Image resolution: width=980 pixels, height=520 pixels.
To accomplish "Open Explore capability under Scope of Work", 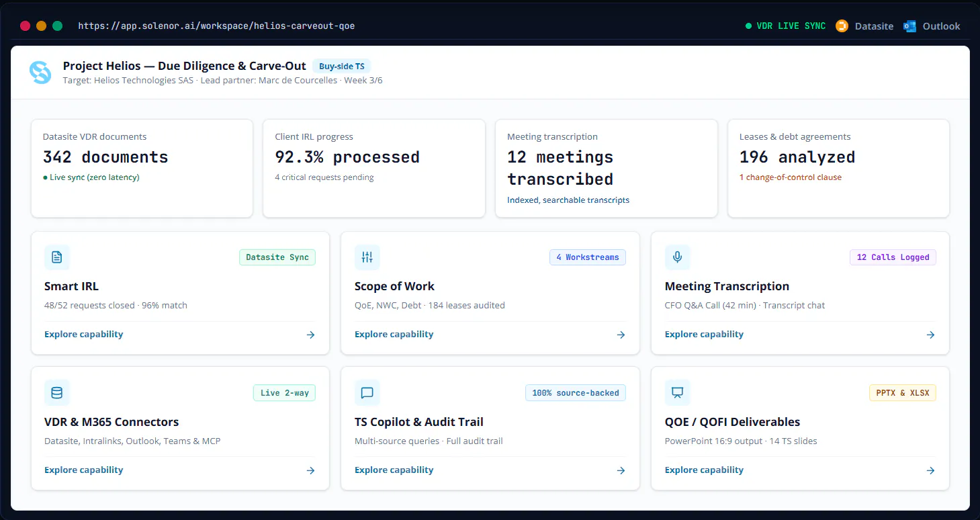I will click(x=394, y=334).
